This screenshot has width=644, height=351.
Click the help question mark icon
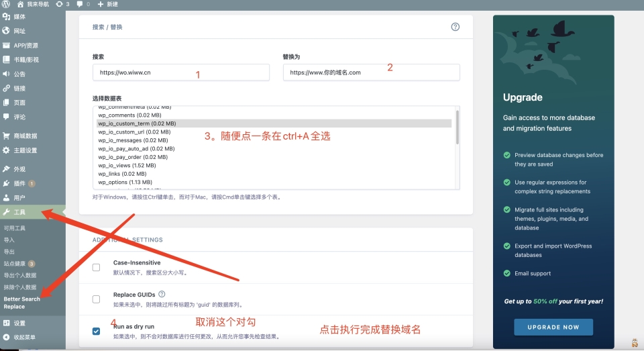tap(455, 27)
